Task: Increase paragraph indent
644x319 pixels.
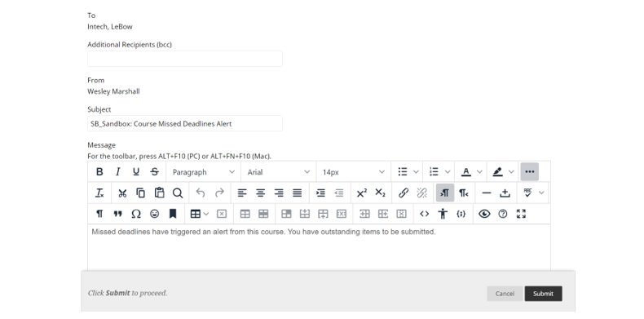Action: (320, 193)
